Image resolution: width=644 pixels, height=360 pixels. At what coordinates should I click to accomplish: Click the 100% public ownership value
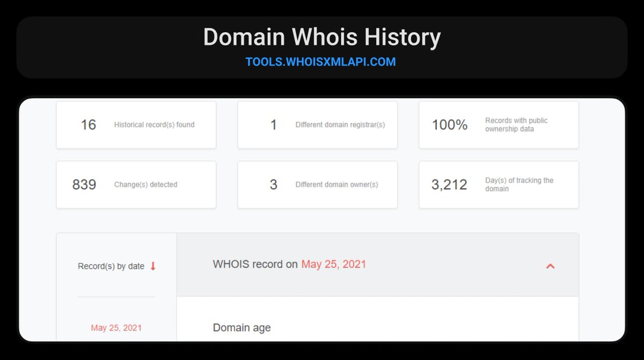pyautogui.click(x=450, y=125)
